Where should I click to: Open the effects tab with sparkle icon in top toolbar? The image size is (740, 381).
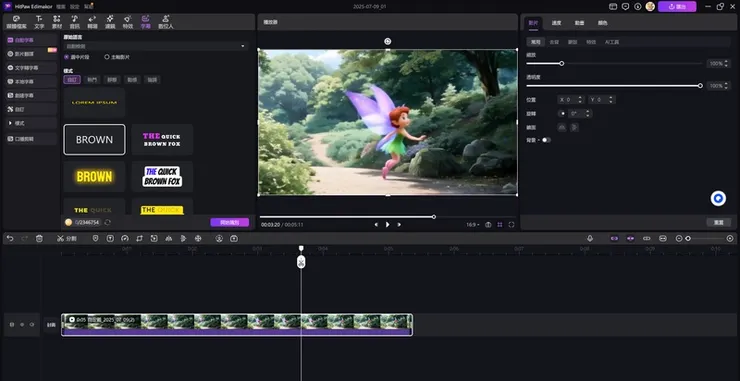click(x=128, y=22)
